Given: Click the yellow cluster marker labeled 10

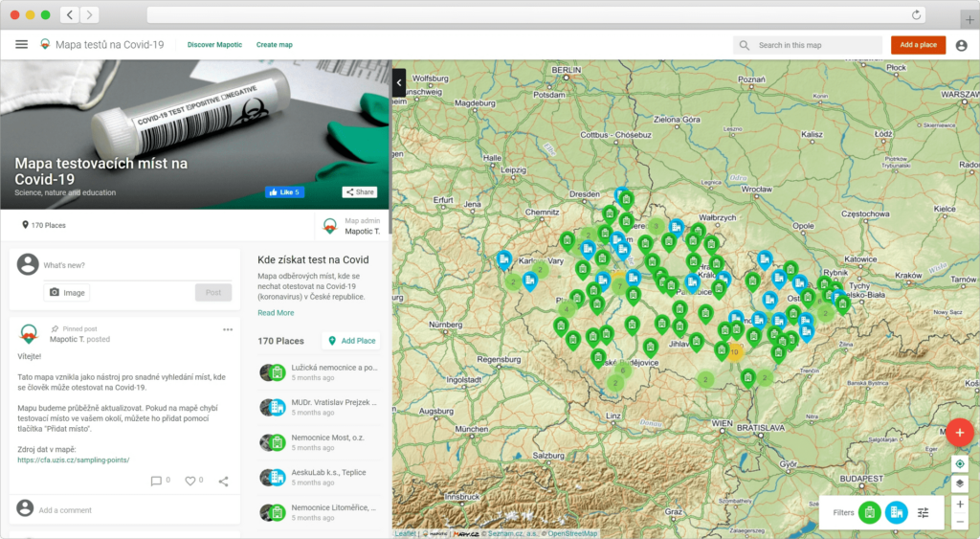Looking at the screenshot, I should pos(734,352).
